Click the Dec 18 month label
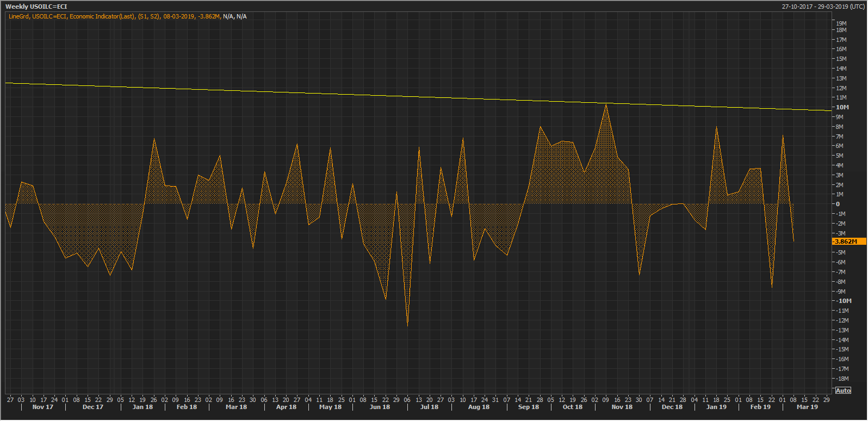Image resolution: width=868 pixels, height=421 pixels. (672, 407)
